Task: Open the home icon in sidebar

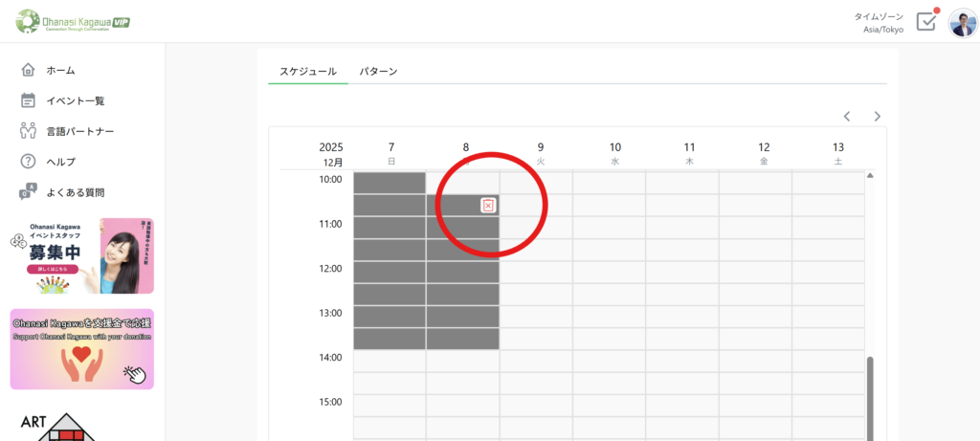Action: coord(28,70)
